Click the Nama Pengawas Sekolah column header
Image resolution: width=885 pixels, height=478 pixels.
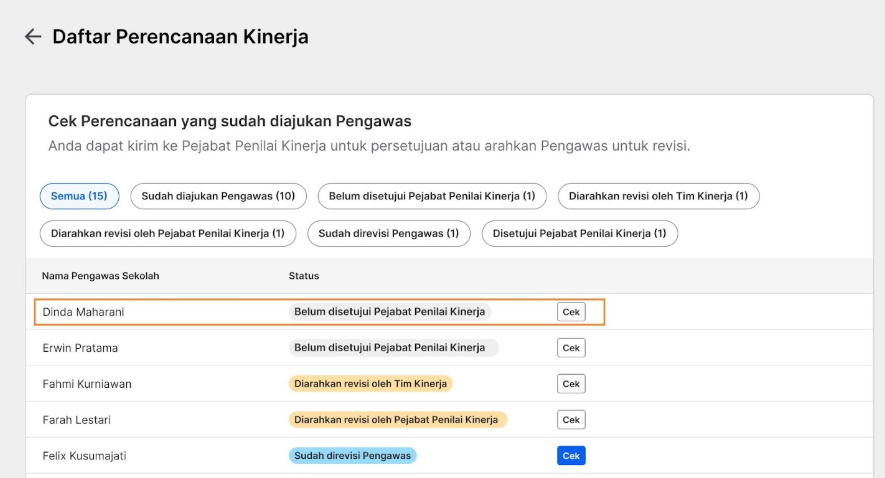100,276
